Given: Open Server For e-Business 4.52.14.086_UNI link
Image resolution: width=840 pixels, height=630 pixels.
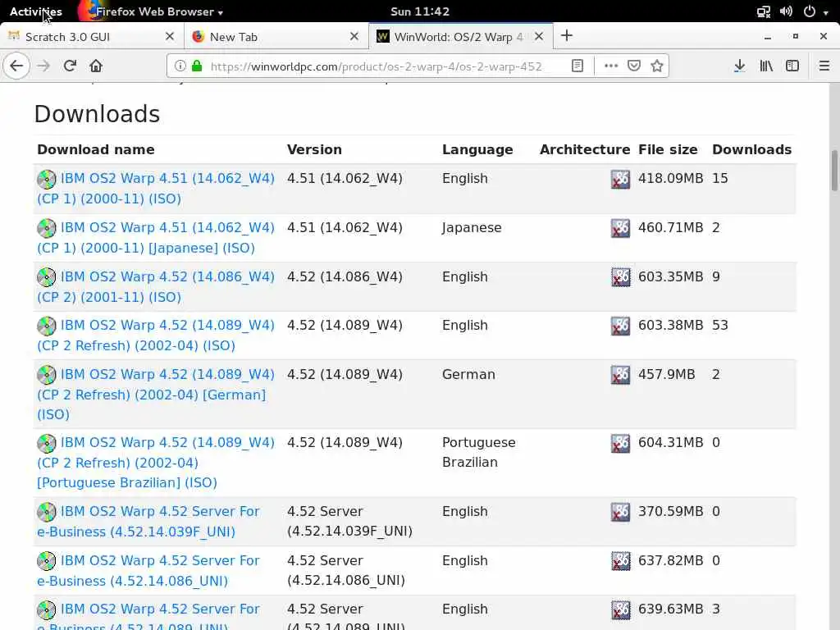Looking at the screenshot, I should (148, 571).
